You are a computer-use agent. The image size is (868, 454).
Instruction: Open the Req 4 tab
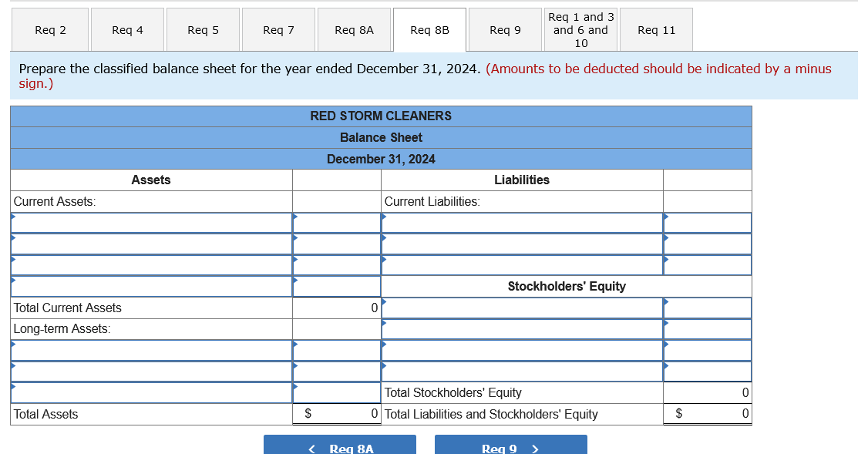pyautogui.click(x=126, y=29)
